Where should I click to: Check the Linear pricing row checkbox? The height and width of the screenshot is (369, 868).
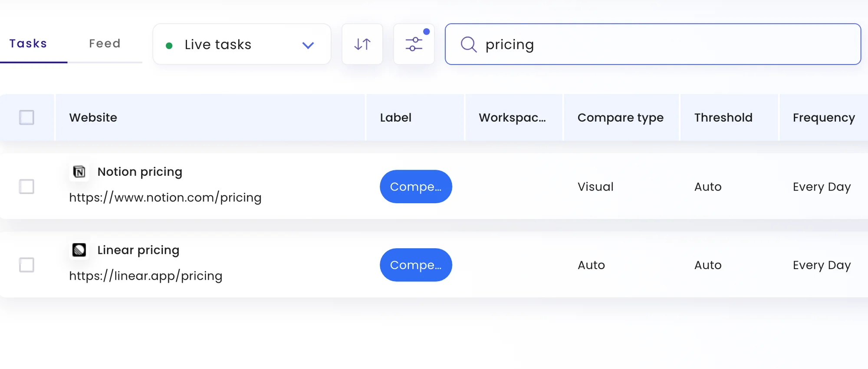tap(26, 265)
